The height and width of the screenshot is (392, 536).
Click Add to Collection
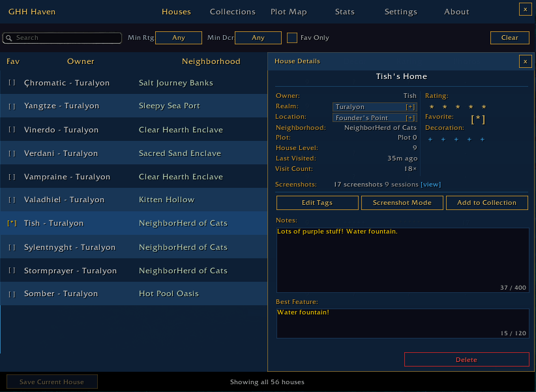pos(487,203)
